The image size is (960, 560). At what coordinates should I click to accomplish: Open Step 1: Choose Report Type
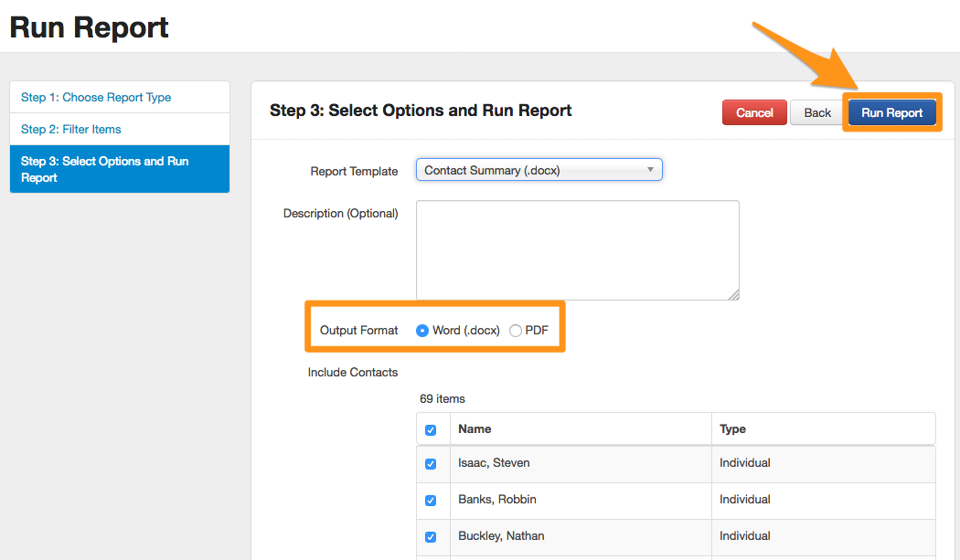(96, 98)
